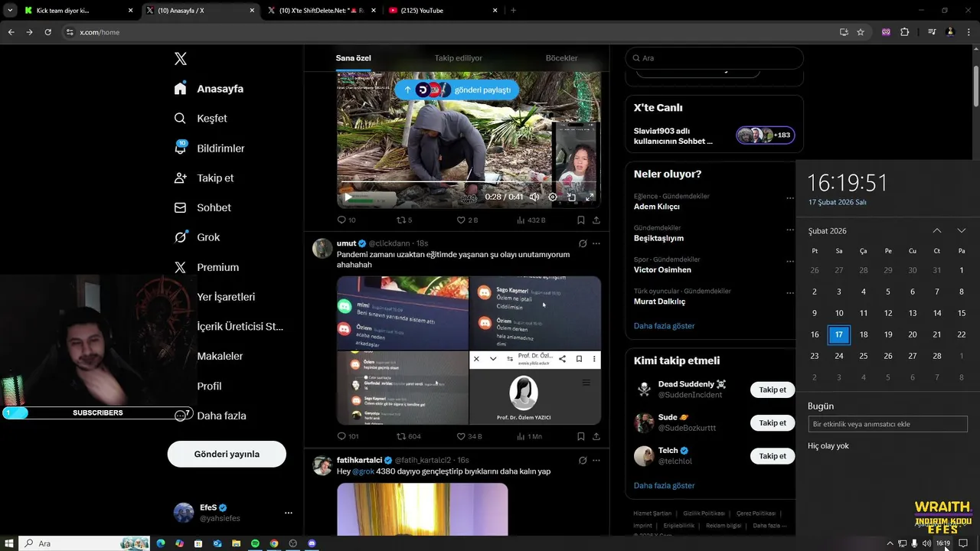Open more options for Victor Osimhen trend
980x551 pixels.
[x=790, y=261]
